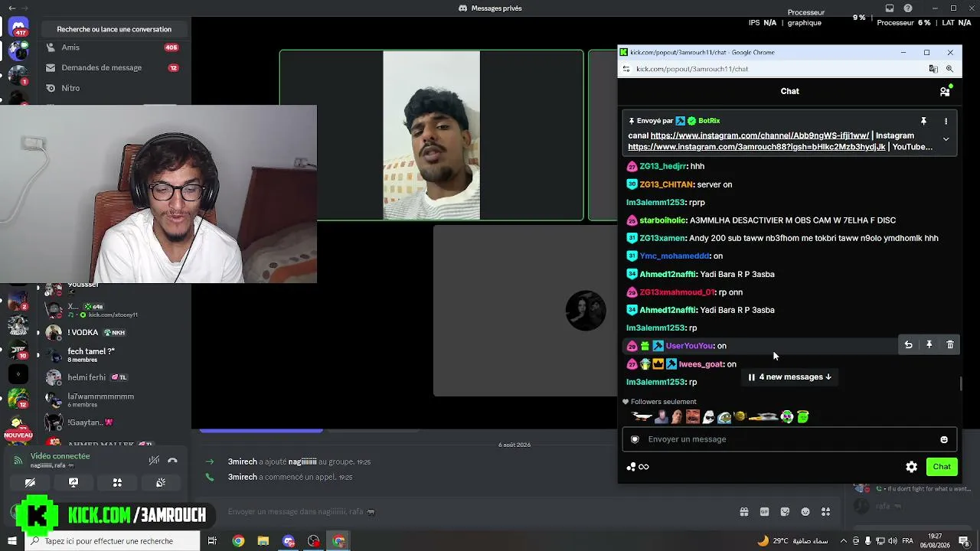Show hidden system tray icons
Screen dimensions: 980x551
843,541
